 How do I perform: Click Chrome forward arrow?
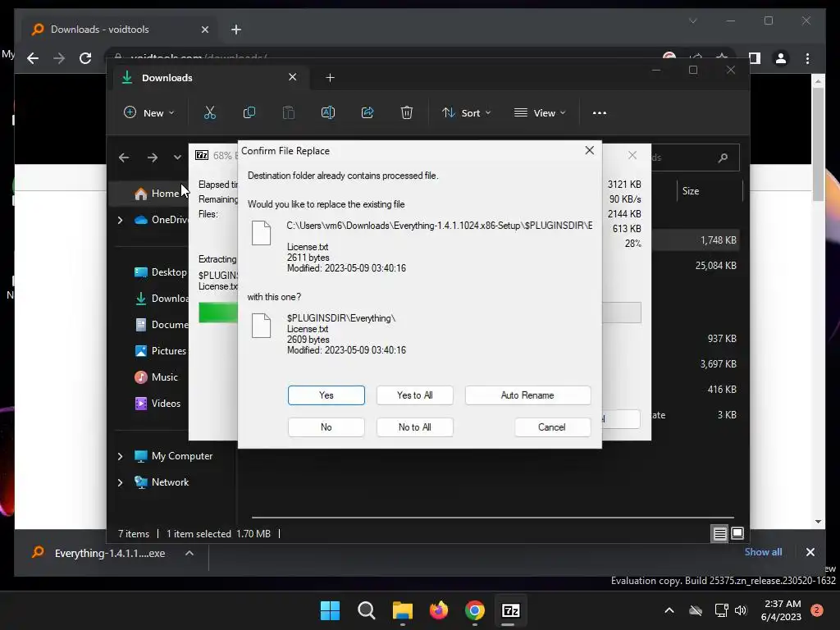59,58
